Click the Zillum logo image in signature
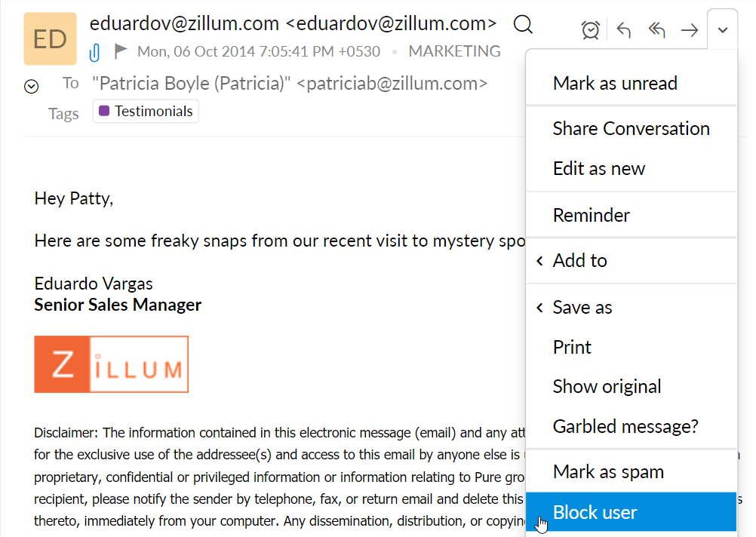 111,364
